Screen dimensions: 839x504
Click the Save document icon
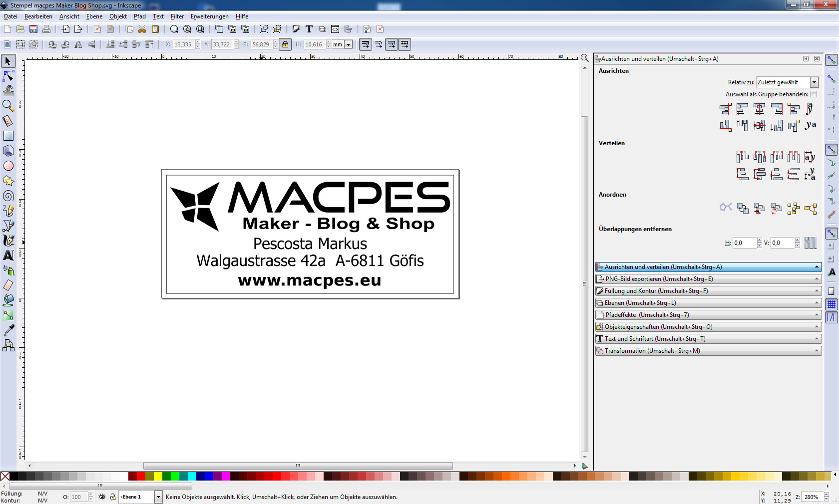(x=33, y=29)
